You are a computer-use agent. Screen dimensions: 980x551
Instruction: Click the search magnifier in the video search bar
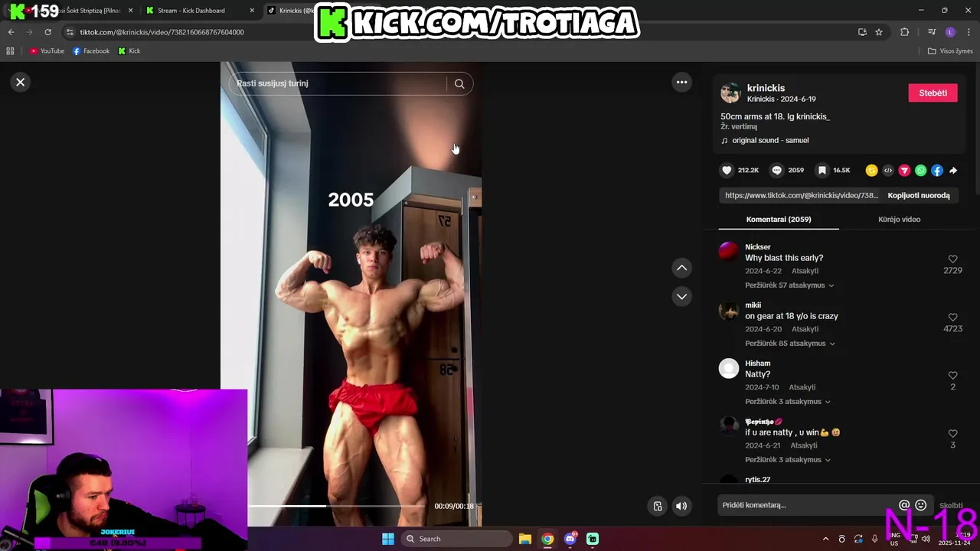459,83
